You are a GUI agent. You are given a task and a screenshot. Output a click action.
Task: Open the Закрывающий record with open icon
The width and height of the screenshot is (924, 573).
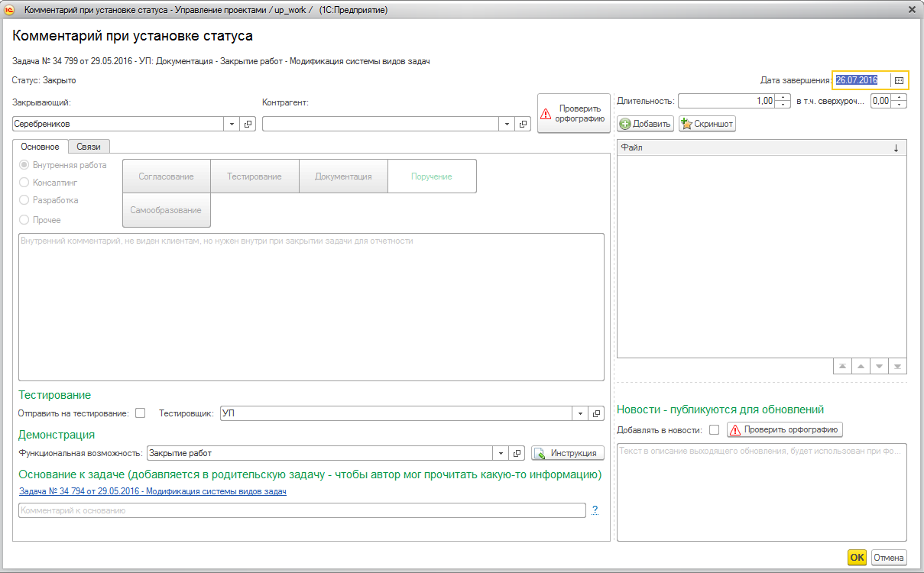pyautogui.click(x=248, y=124)
